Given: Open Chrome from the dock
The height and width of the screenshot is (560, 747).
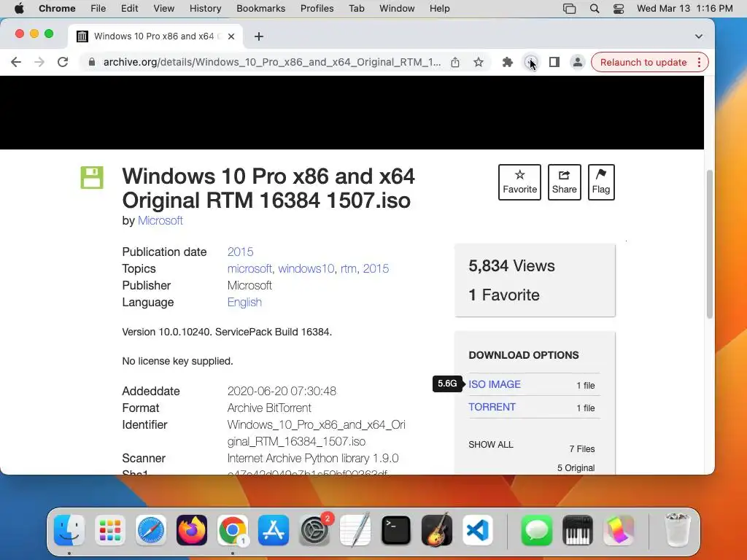Looking at the screenshot, I should tap(233, 530).
